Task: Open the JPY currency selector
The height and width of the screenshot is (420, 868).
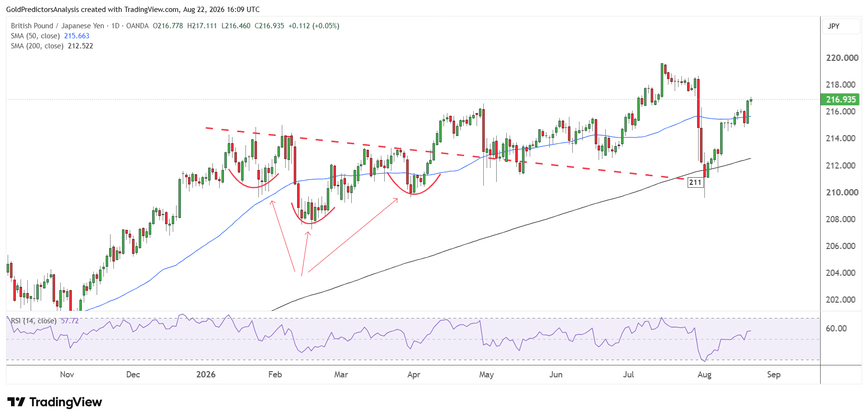Action: pyautogui.click(x=841, y=26)
